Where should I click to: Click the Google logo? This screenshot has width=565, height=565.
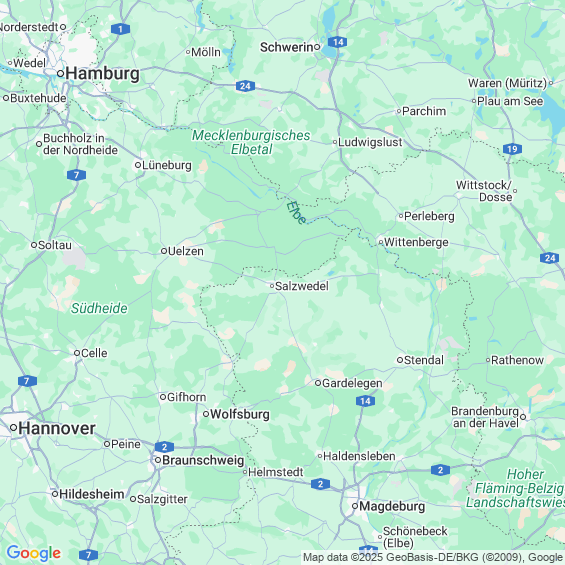tap(34, 553)
